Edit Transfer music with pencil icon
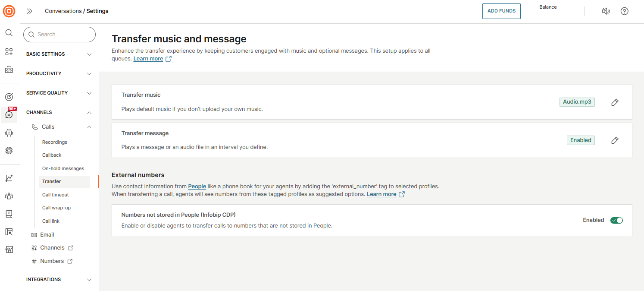Viewport: 644px width, 291px height. click(x=615, y=102)
